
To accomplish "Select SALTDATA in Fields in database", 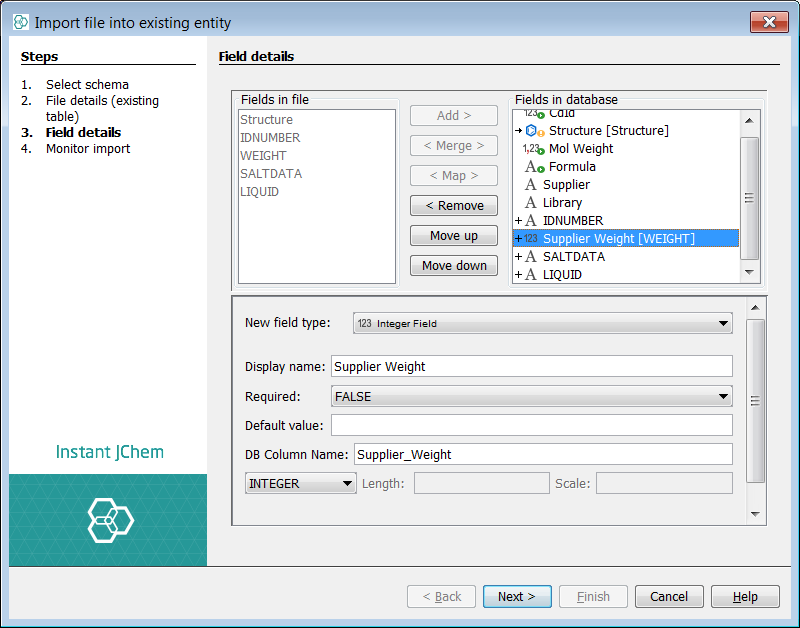I will tap(576, 257).
